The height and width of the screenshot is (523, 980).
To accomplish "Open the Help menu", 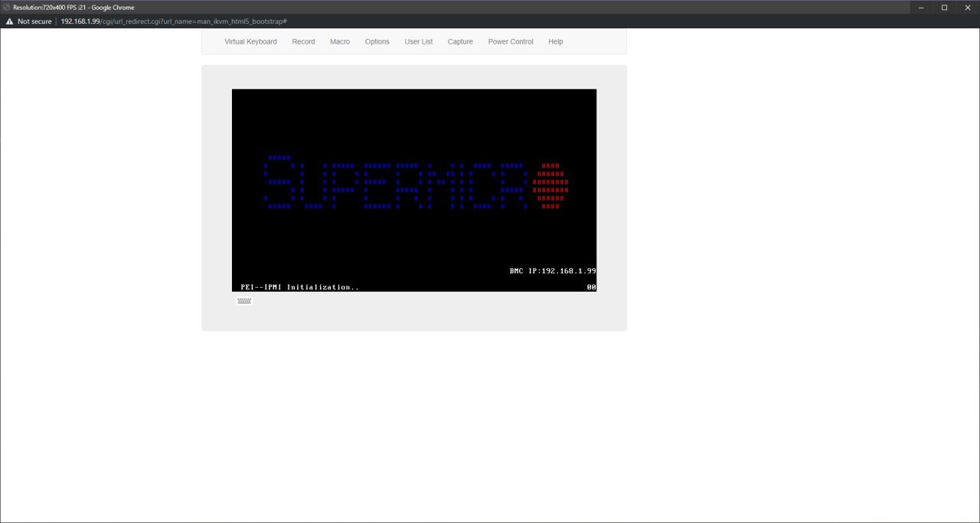I will pyautogui.click(x=556, y=41).
